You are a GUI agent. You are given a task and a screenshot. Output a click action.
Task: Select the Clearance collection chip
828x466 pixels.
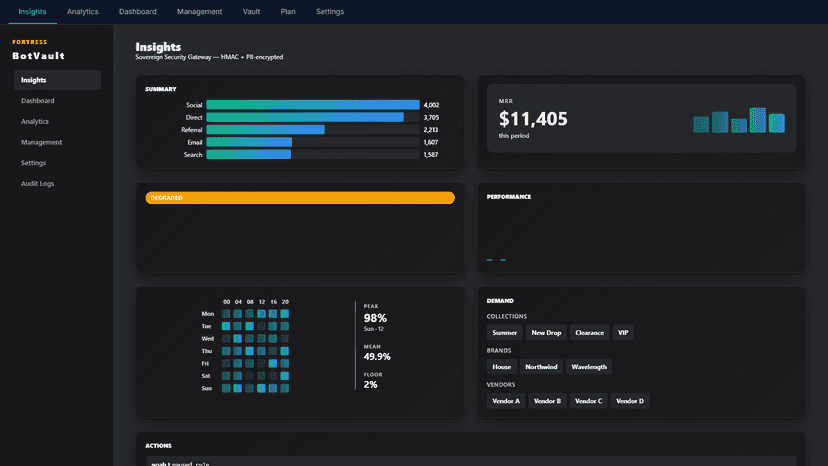(x=589, y=333)
